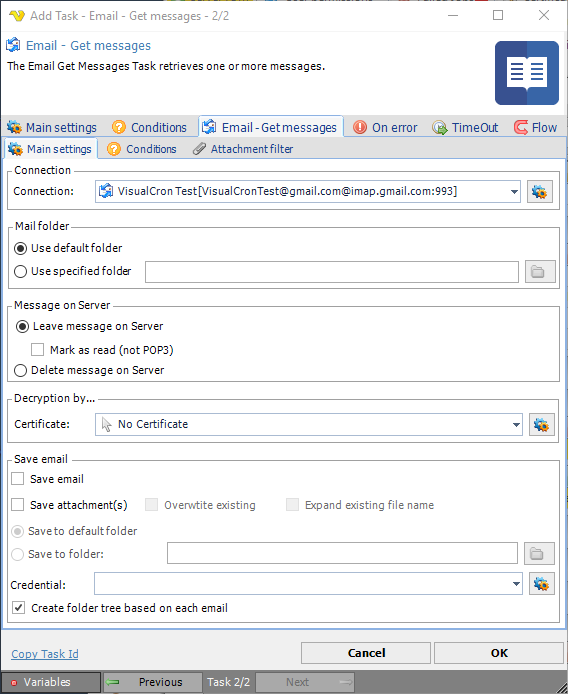568x694 pixels.
Task: Select Delete message on Server
Action: point(89,370)
